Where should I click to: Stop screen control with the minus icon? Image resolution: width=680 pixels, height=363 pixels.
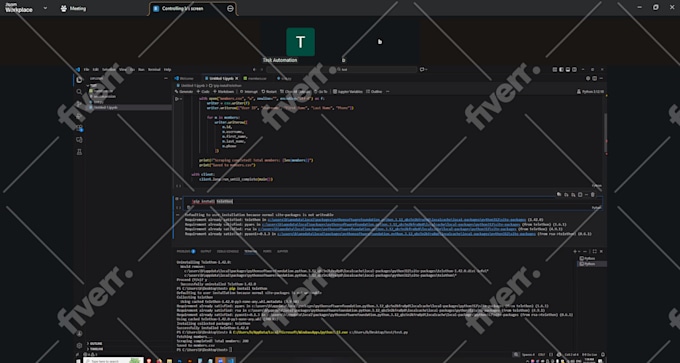tap(230, 8)
